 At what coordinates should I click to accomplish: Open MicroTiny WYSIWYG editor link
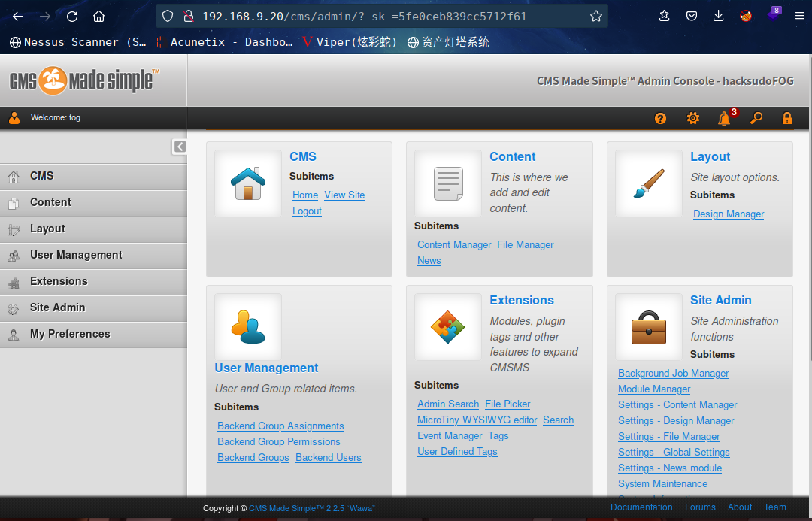(x=477, y=420)
